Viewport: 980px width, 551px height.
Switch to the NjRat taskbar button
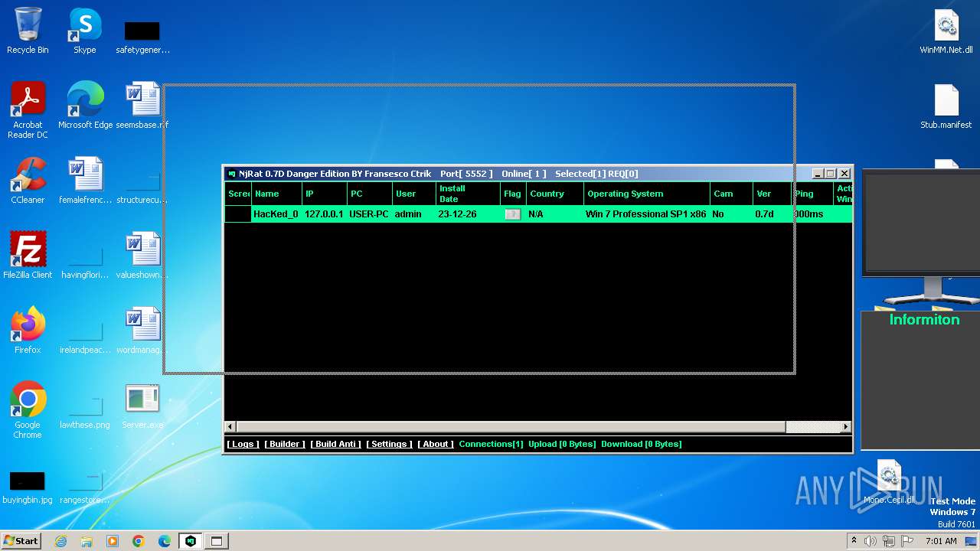[x=191, y=541]
